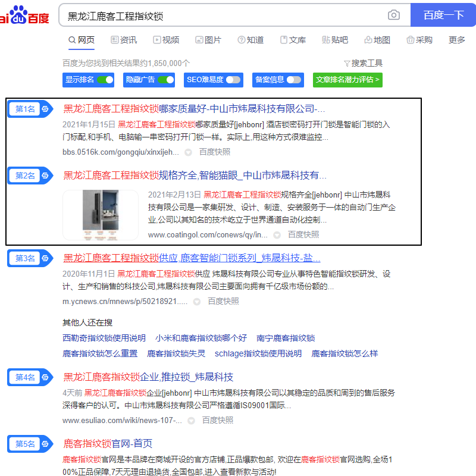Click the camera image-search icon
The image size is (476, 476).
coord(394,15)
